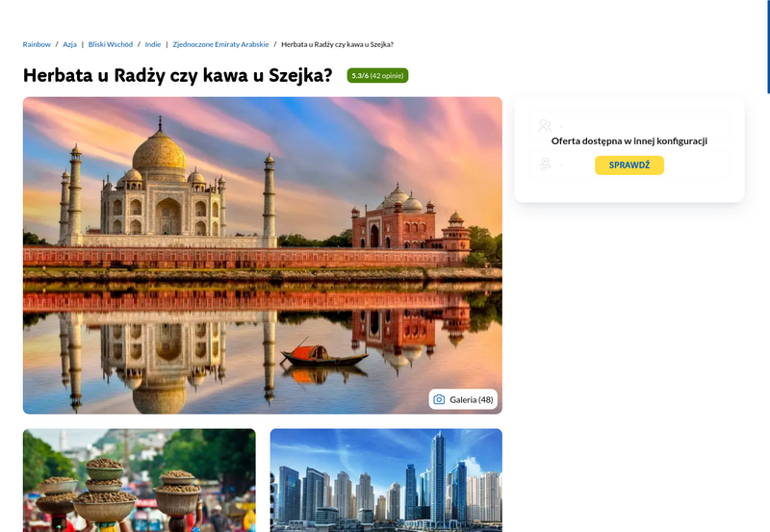770x532 pixels.
Task: Click 'Oferta dostępna w innej konfiguracji' message
Action: (x=629, y=140)
